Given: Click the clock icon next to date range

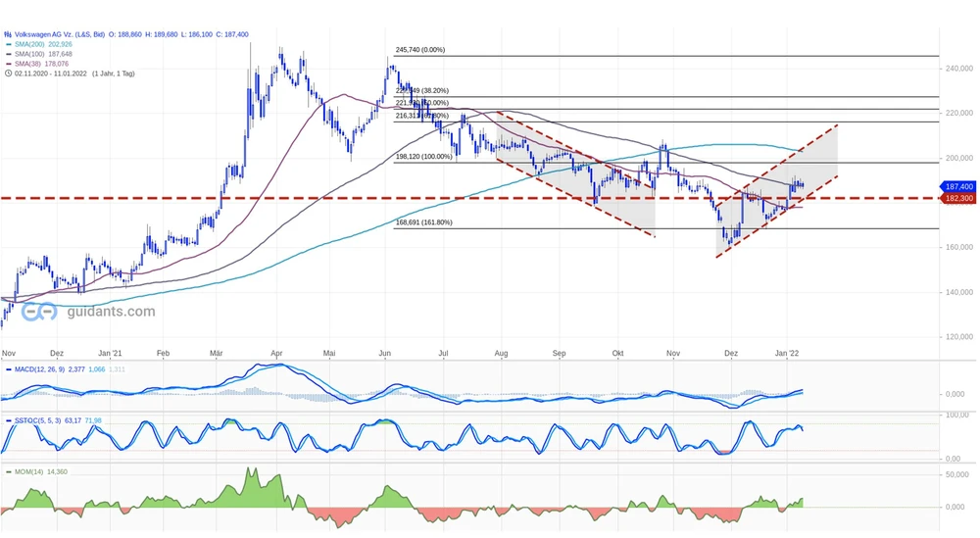Looking at the screenshot, I should point(8,73).
